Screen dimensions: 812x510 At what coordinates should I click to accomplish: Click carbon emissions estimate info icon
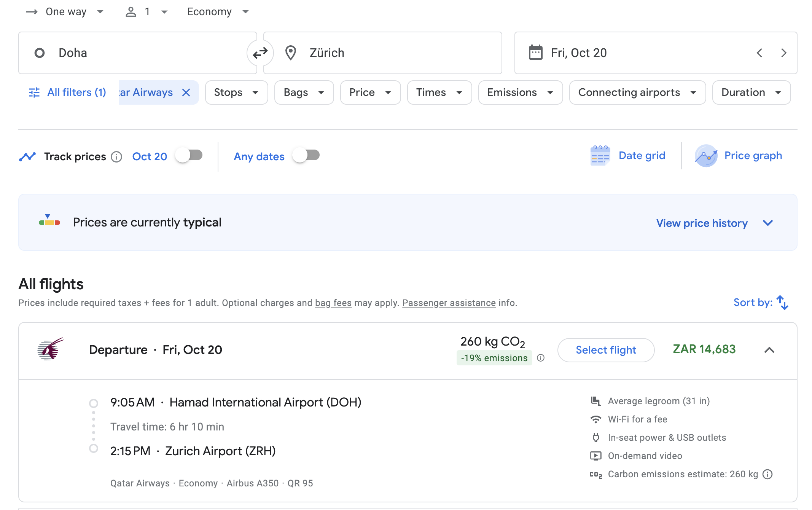tap(768, 474)
